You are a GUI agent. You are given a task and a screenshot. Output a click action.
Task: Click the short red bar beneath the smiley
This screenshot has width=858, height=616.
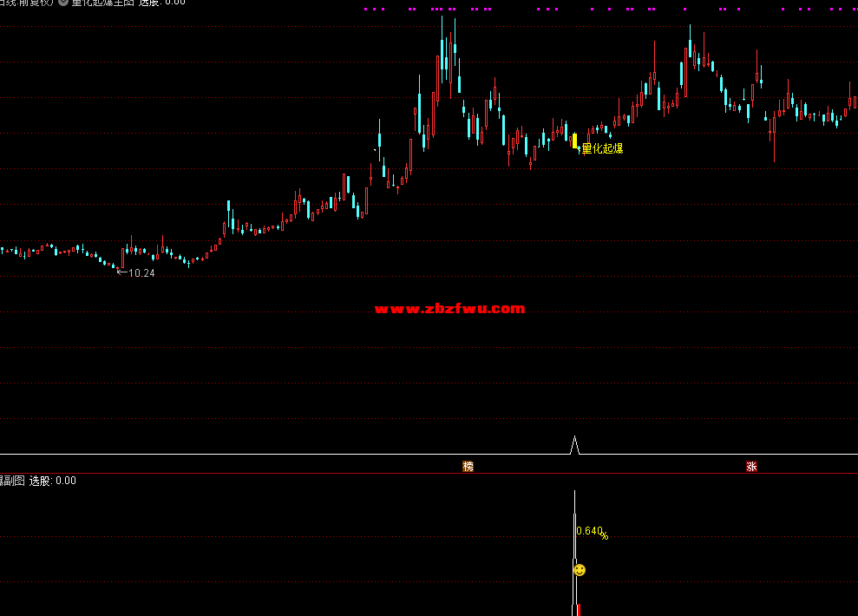click(578, 609)
